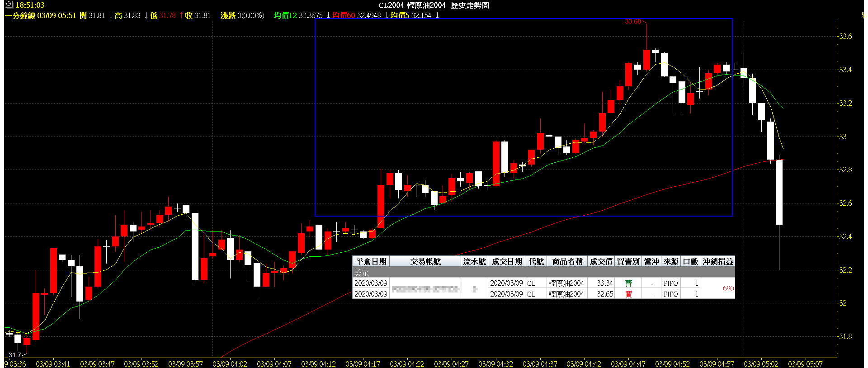The width and height of the screenshot is (868, 368).
Task: Click the 690 profit value cell
Action: (717, 288)
